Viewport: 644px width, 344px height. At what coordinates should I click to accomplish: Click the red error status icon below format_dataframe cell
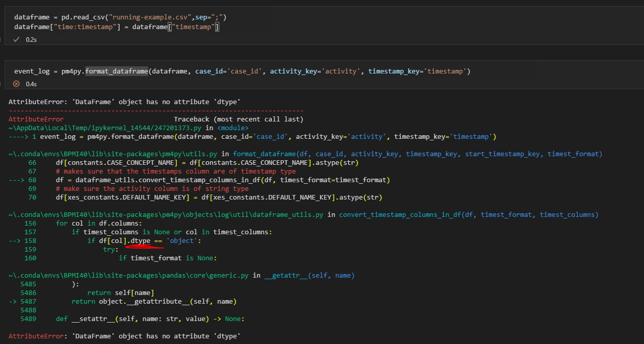(16, 84)
